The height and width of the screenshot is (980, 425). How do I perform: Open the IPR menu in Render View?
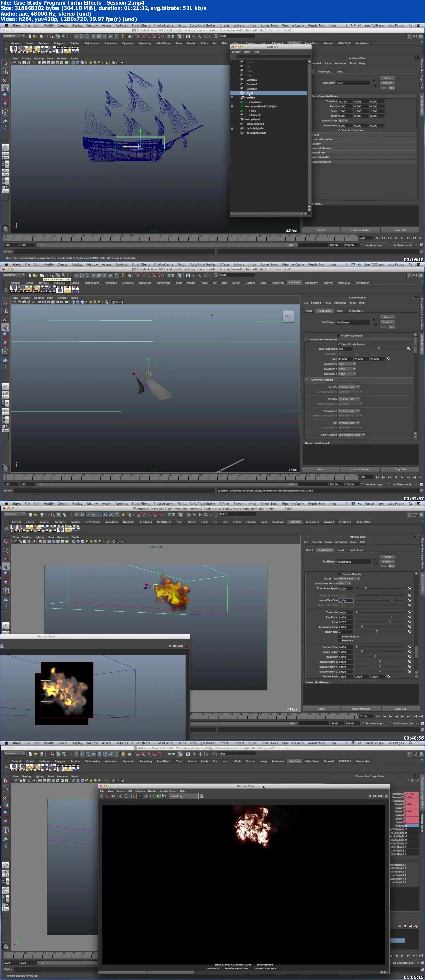click(x=130, y=791)
